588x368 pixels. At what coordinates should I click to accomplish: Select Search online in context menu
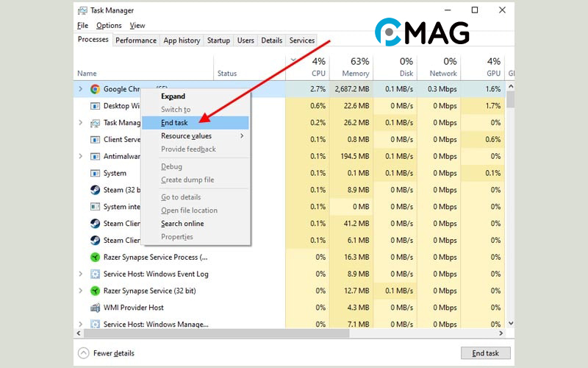tap(182, 224)
